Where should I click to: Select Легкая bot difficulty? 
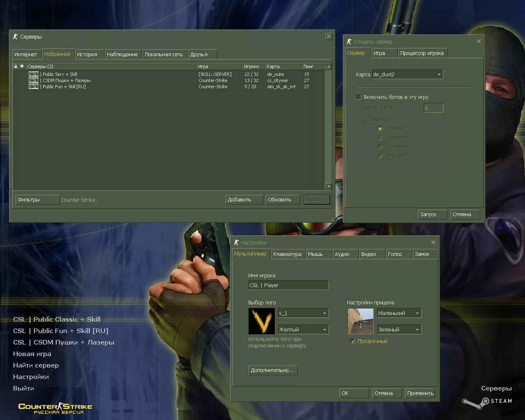pyautogui.click(x=380, y=129)
